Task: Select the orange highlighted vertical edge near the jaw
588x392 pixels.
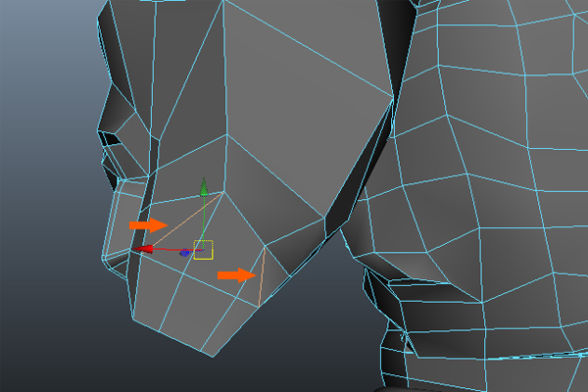Action: pyautogui.click(x=262, y=276)
